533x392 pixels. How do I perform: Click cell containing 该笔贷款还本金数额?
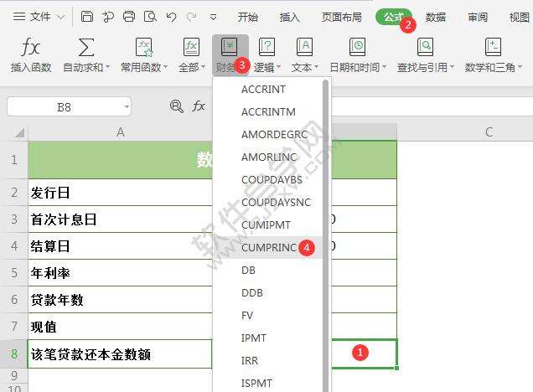tap(120, 353)
